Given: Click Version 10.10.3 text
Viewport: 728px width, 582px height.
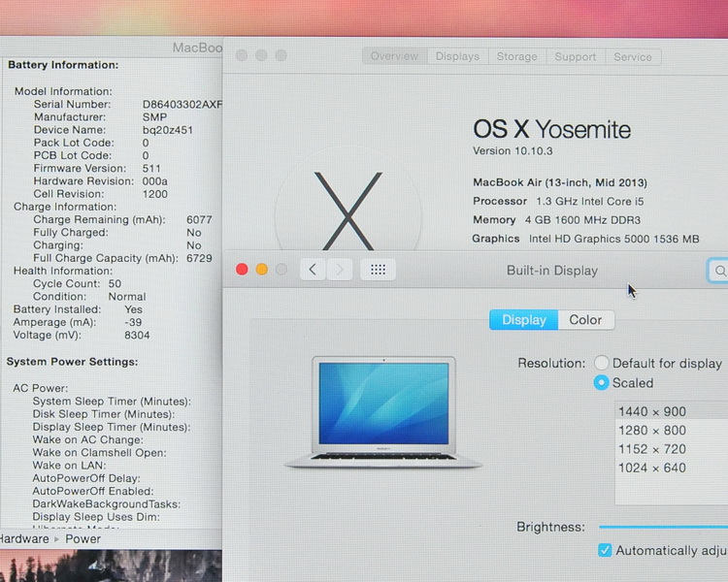Looking at the screenshot, I should pos(513,151).
